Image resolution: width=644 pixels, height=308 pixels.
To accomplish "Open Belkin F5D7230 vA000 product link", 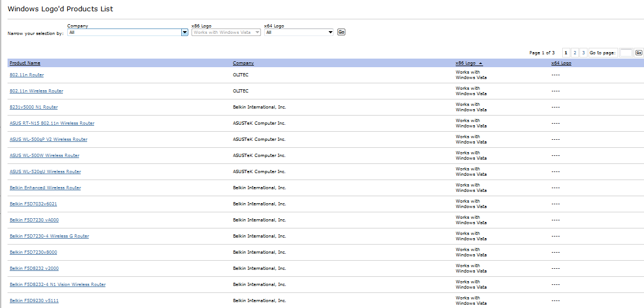I will pyautogui.click(x=34, y=220).
